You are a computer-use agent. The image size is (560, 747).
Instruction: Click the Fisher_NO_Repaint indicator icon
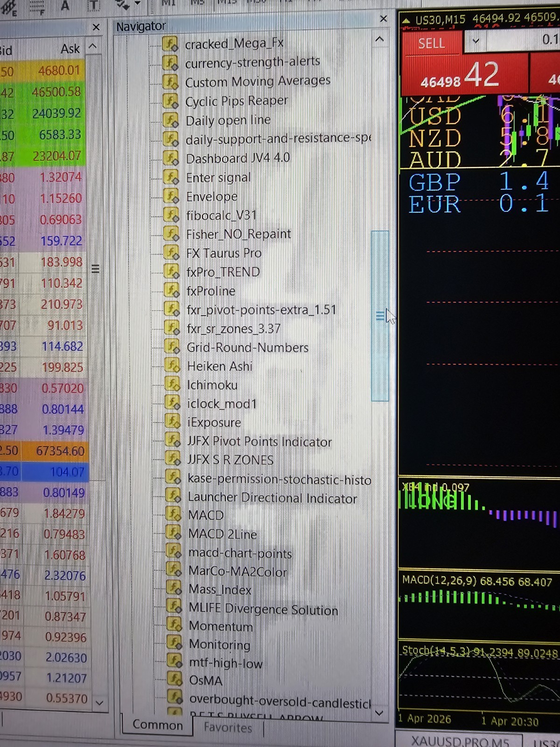(x=171, y=233)
